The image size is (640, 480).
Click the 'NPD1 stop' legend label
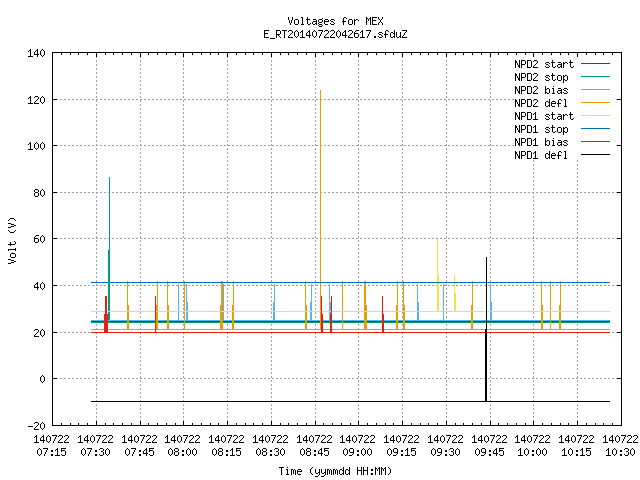(x=541, y=129)
